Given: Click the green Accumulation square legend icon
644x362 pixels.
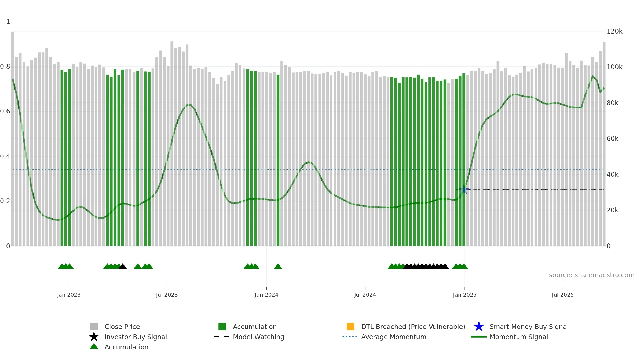Looking at the screenshot, I should pyautogui.click(x=222, y=327).
